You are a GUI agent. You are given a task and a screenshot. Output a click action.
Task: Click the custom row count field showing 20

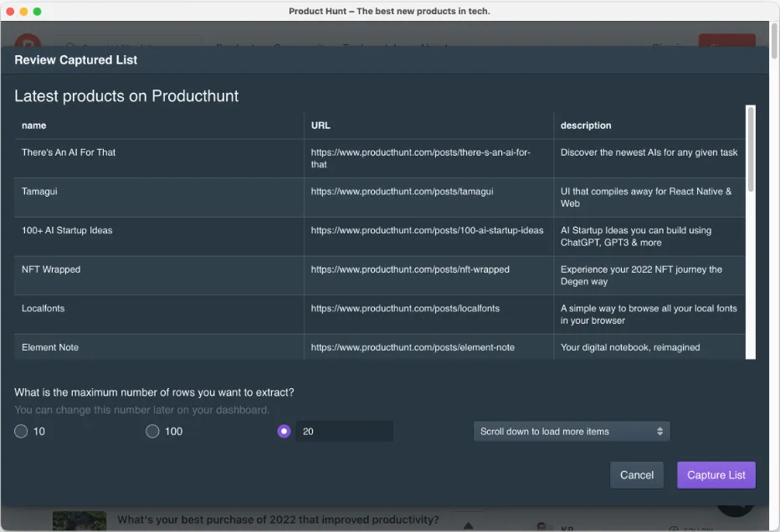tap(344, 431)
